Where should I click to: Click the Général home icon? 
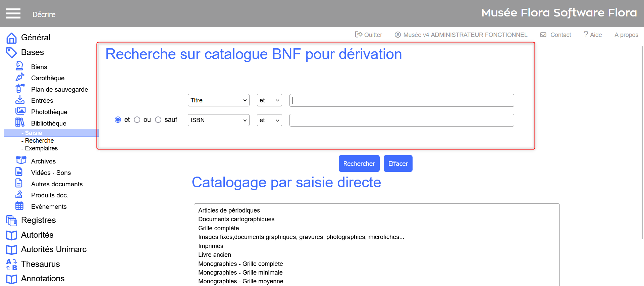pos(11,38)
